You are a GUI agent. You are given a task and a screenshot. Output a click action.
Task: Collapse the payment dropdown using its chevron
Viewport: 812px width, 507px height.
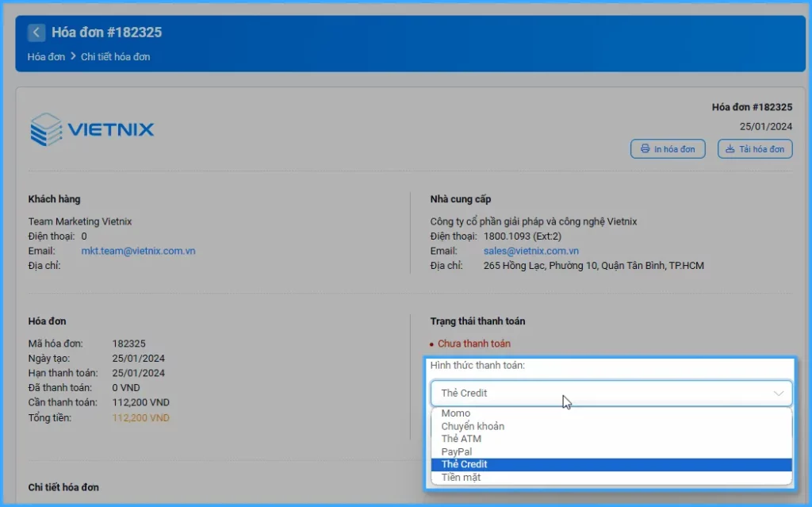coord(779,393)
